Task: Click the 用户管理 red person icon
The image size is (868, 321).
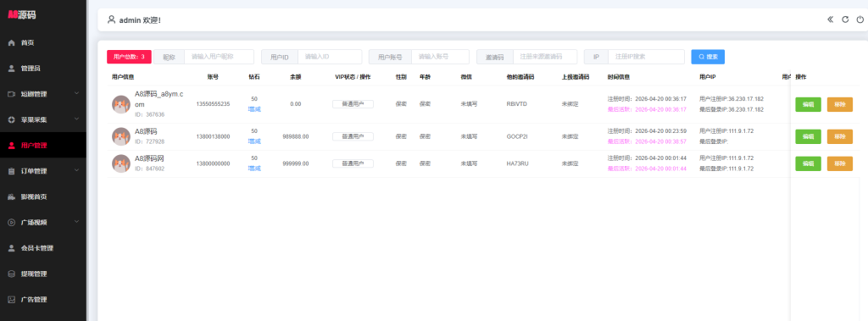Action: (12, 146)
